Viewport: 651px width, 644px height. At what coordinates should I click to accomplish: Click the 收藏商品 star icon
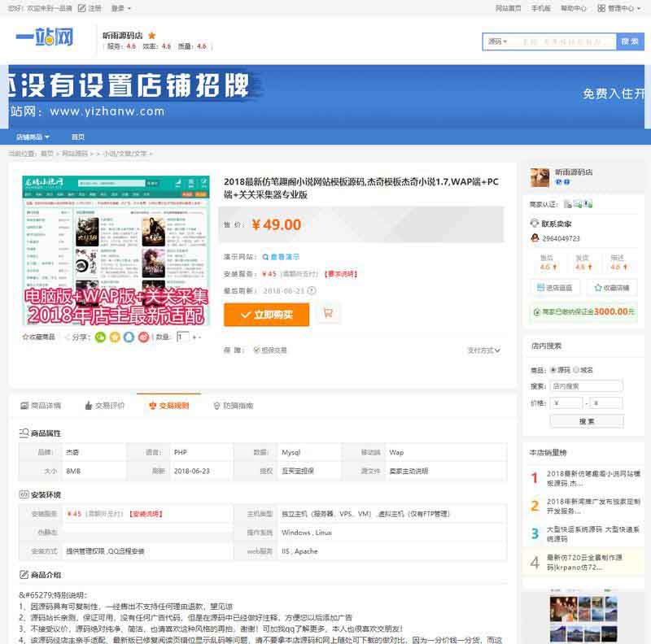[x=26, y=337]
